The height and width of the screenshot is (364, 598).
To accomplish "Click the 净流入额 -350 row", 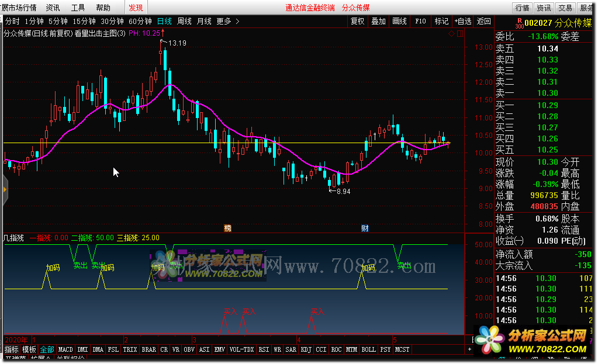I will (x=544, y=254).
